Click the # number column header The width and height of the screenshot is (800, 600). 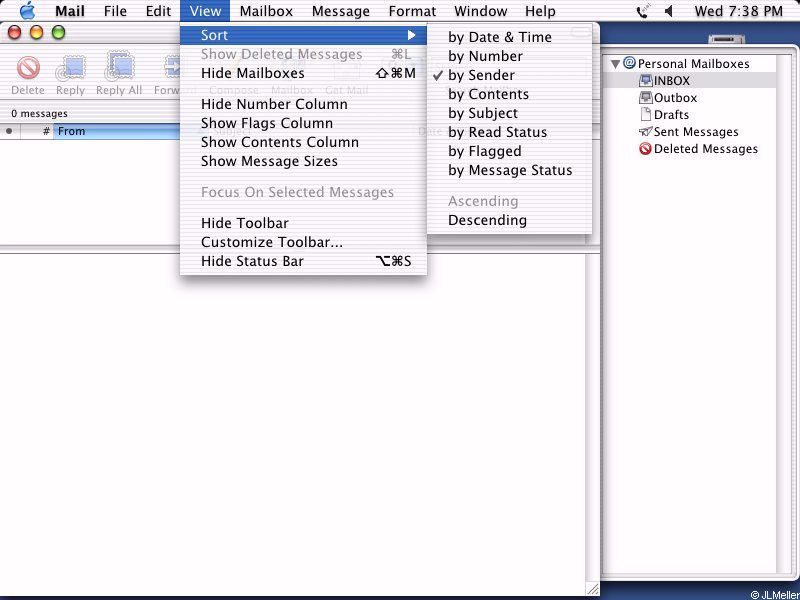pyautogui.click(x=37, y=131)
